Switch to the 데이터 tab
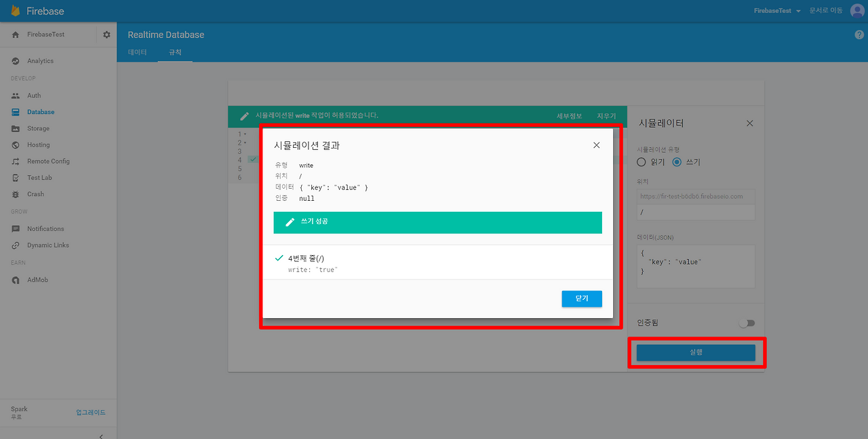The image size is (868, 439). click(x=137, y=52)
